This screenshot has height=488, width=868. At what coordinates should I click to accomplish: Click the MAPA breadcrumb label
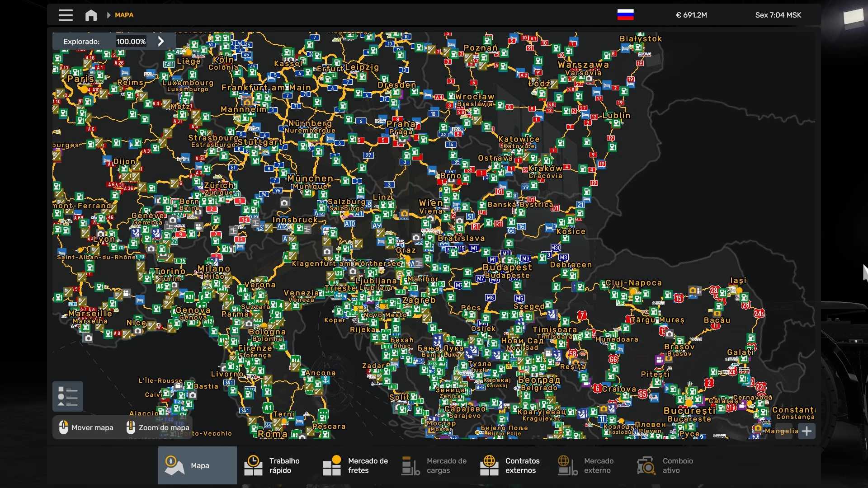(x=124, y=15)
